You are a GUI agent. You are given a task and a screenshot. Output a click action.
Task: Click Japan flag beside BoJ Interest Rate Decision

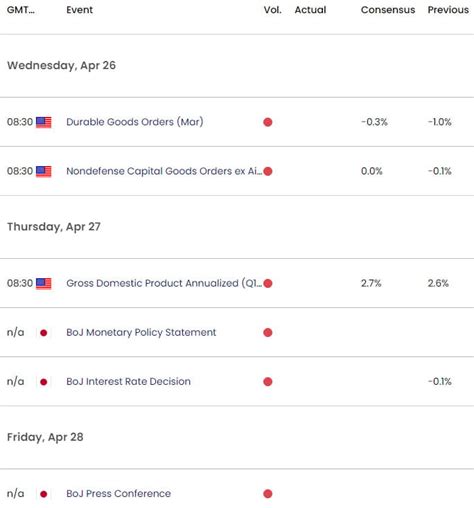43,382
